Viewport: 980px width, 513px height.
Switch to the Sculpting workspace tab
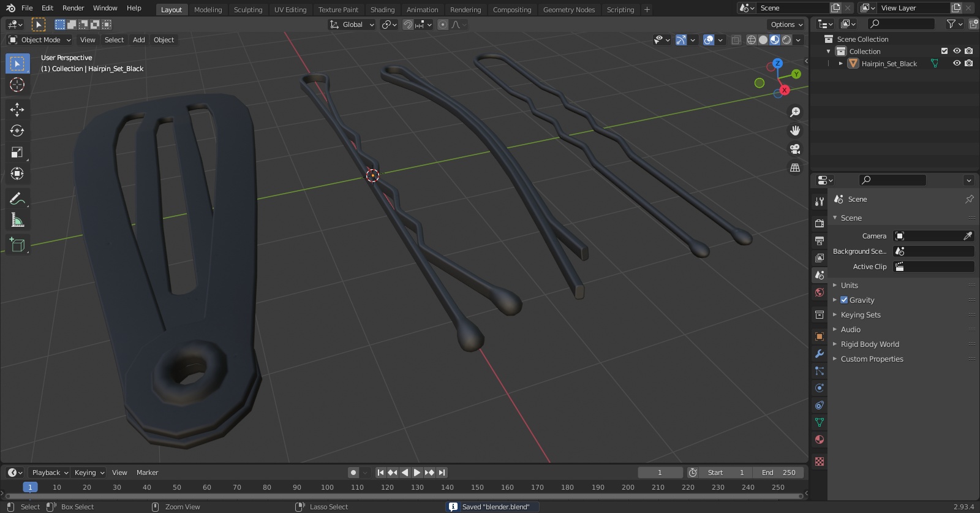coord(248,10)
